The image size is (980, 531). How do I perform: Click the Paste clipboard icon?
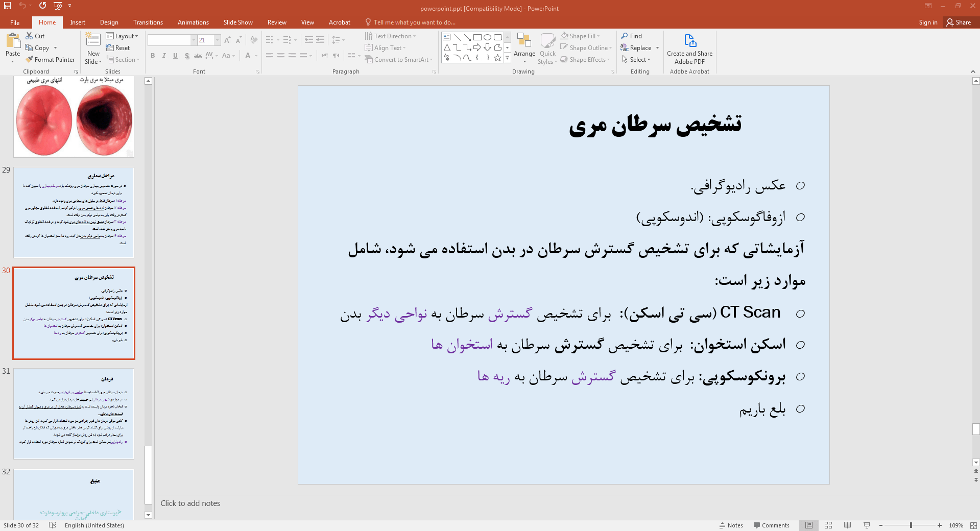[13, 41]
